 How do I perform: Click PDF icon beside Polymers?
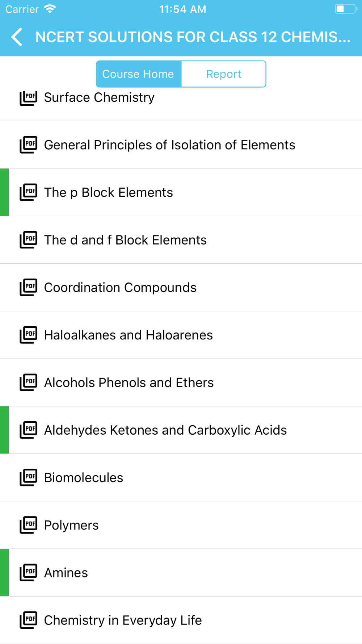[x=28, y=525]
